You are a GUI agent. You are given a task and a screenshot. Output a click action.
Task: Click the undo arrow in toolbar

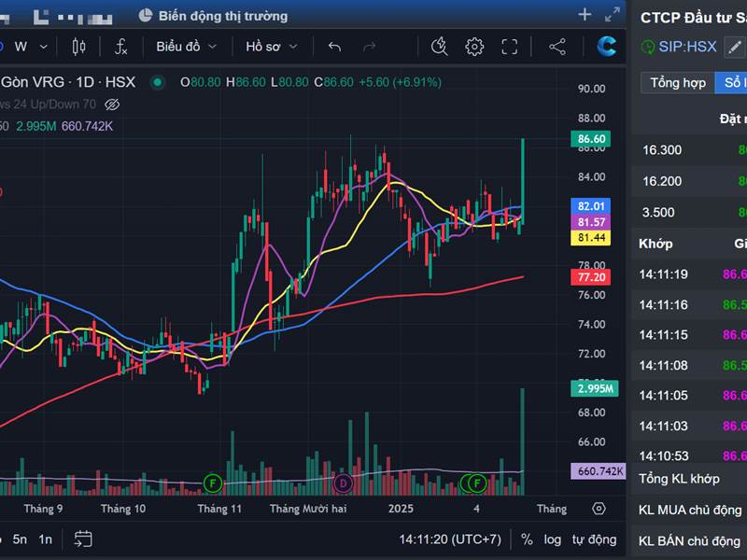pyautogui.click(x=335, y=47)
